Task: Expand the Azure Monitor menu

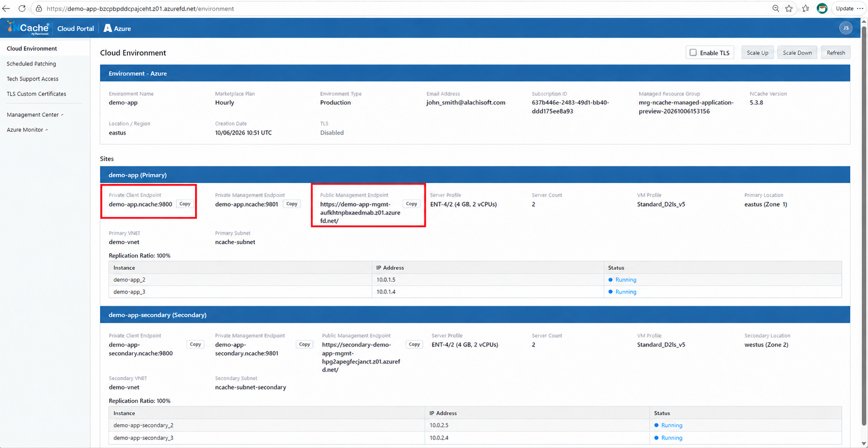Action: [27, 130]
